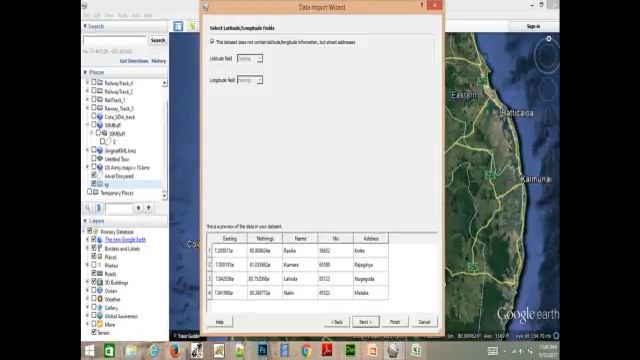Open The new Google Earth link
This screenshot has height=360, width=640.
coord(125,240)
